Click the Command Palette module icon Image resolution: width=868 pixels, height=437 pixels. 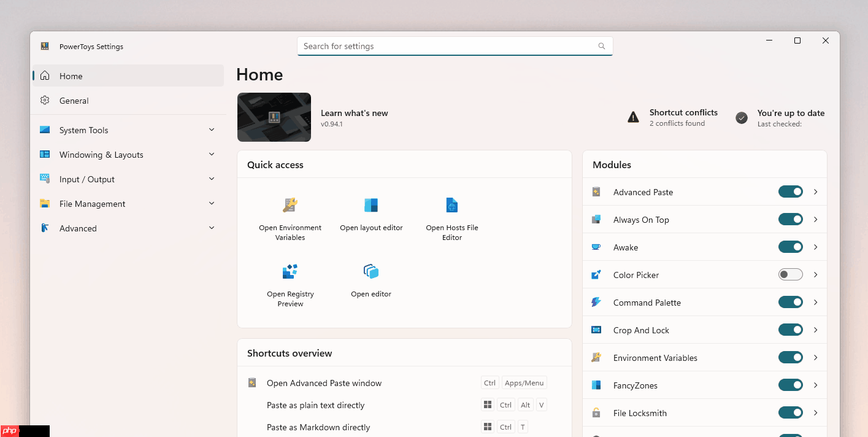(x=596, y=303)
